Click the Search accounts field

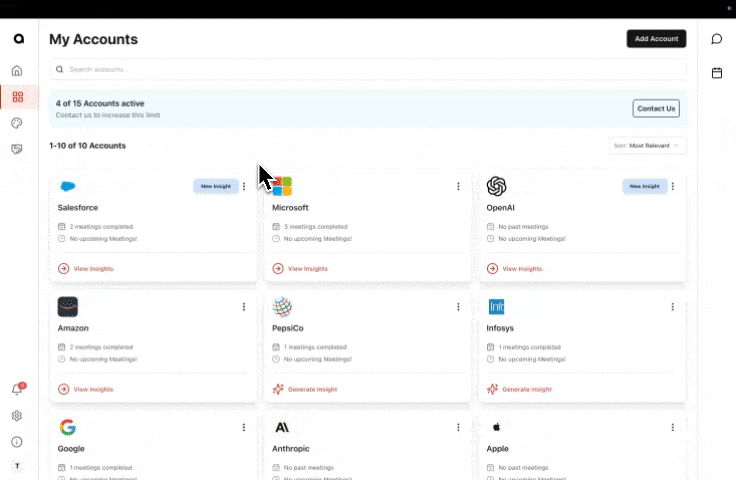368,69
